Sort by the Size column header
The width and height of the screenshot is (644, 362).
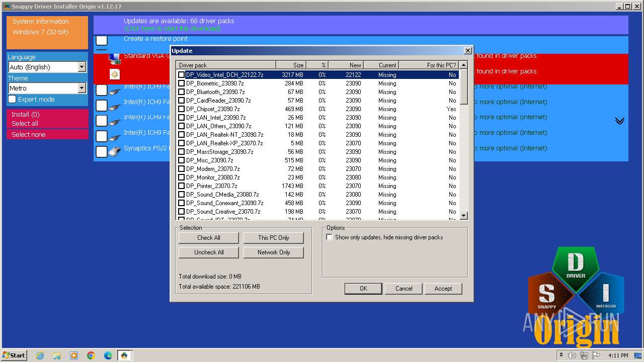tap(291, 65)
